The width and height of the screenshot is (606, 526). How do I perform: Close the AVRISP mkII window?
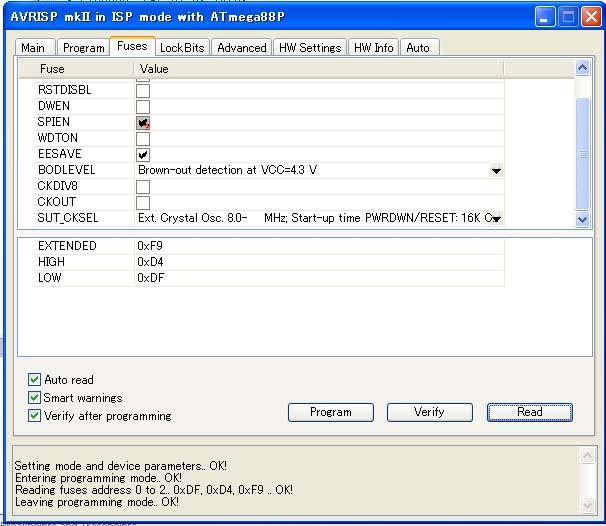(591, 17)
